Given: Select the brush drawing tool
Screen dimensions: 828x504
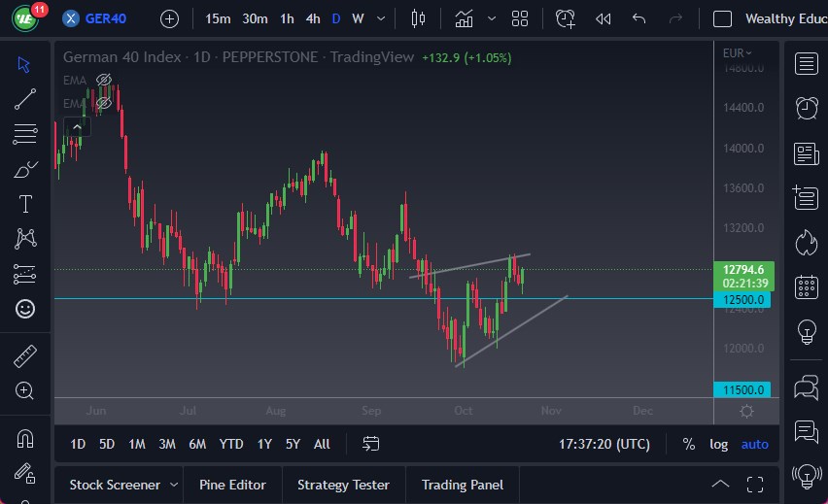Looking at the screenshot, I should pos(25,169).
